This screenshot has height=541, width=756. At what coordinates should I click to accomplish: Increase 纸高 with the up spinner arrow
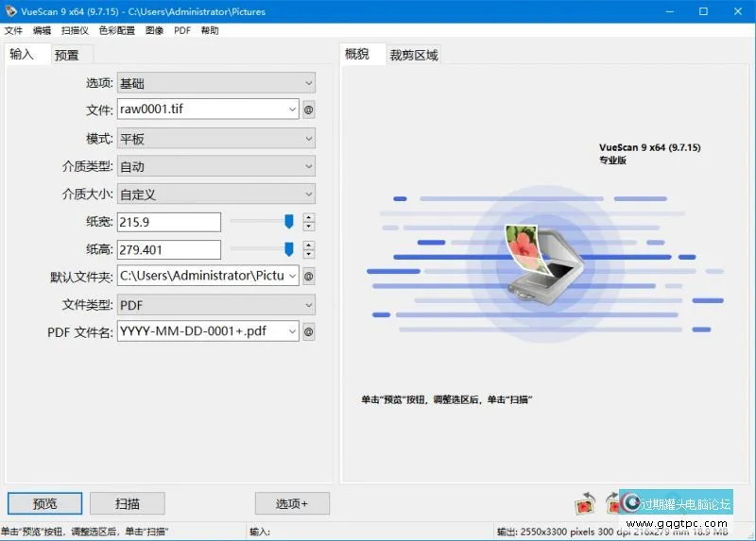coord(309,245)
